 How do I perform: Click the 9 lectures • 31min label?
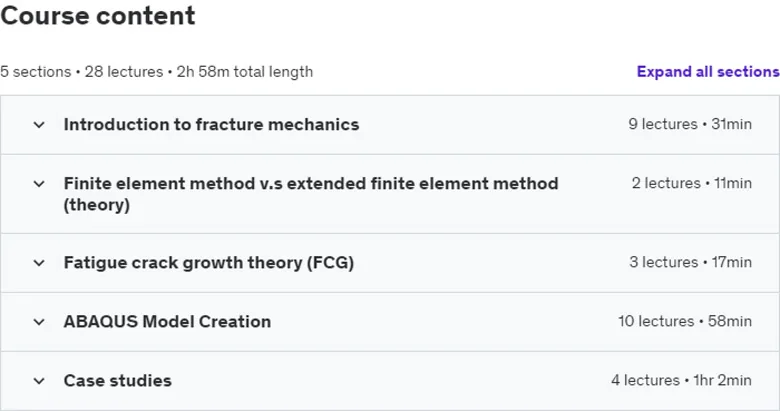click(x=690, y=124)
